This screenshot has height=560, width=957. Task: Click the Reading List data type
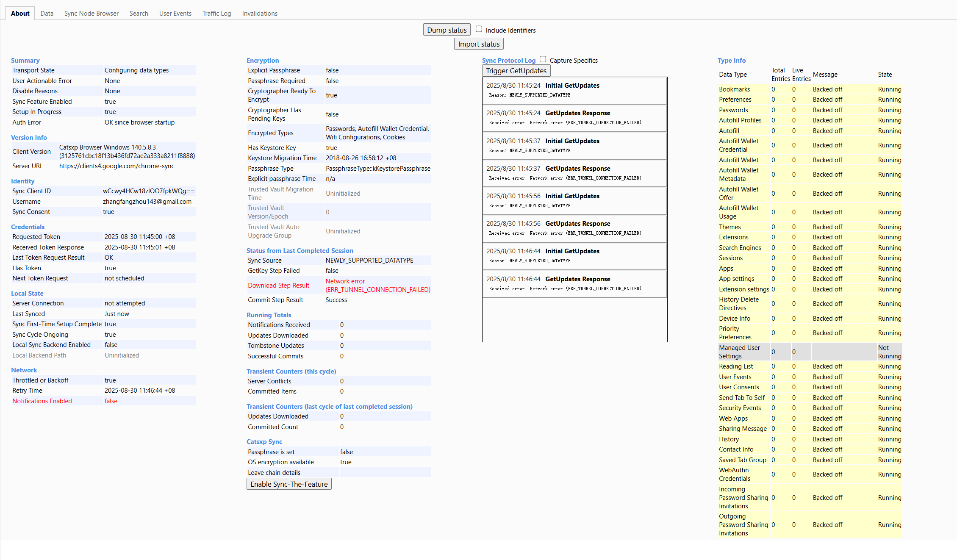[x=736, y=366]
